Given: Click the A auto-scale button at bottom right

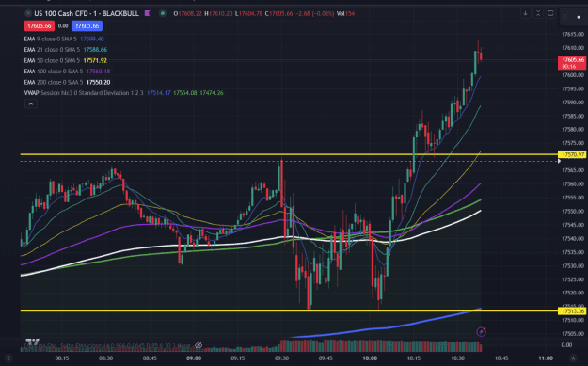Looking at the screenshot, I should pyautogui.click(x=573, y=358).
